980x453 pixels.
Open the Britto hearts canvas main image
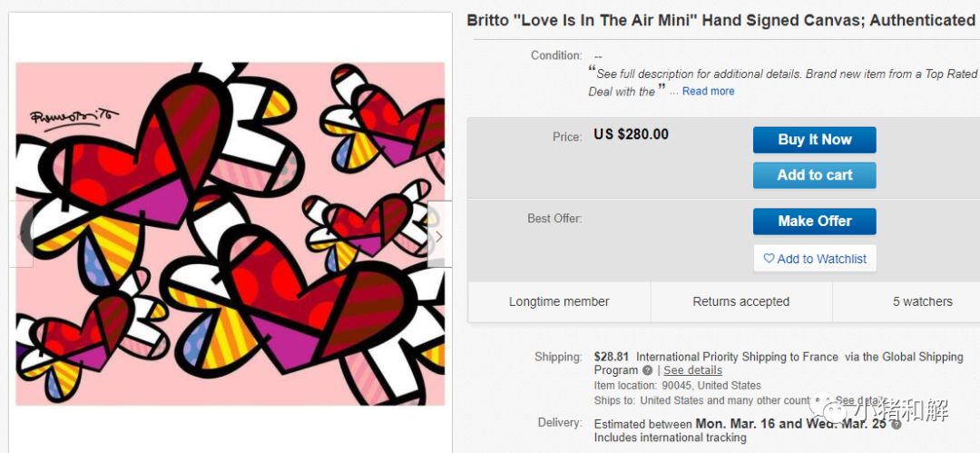(230, 233)
